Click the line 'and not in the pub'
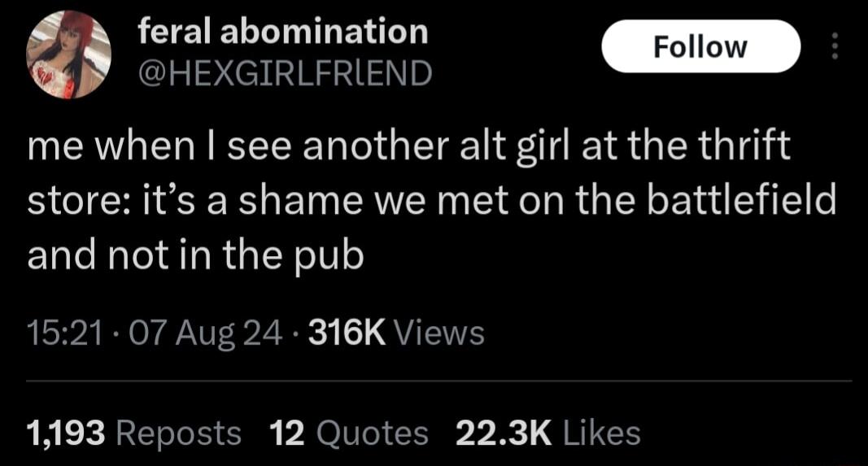The height and width of the screenshot is (466, 868). tap(195, 256)
